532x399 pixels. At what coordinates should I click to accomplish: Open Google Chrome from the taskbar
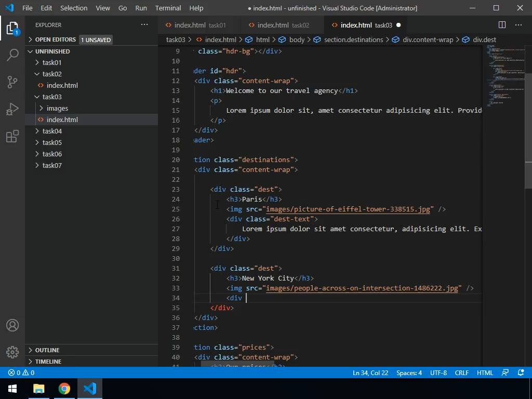64,389
